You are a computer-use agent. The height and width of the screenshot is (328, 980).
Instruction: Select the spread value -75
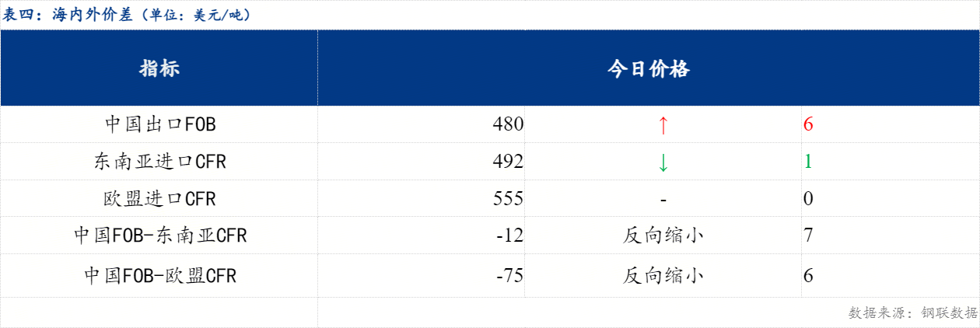(x=510, y=274)
